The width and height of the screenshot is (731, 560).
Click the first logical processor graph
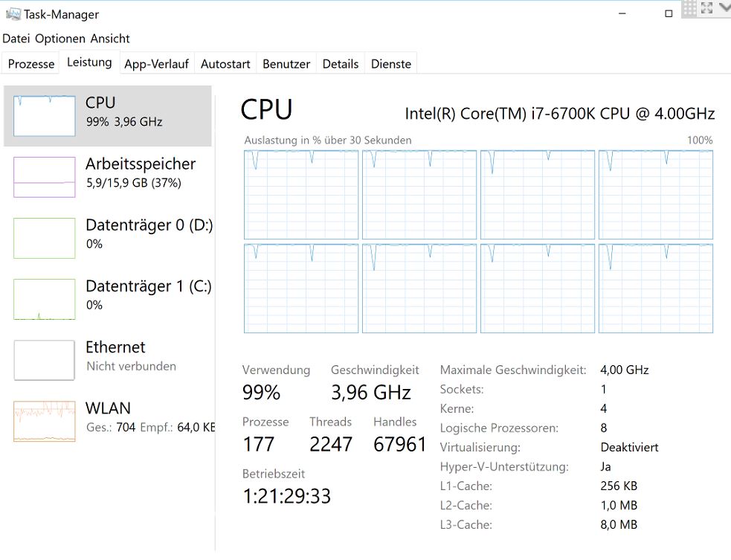point(301,195)
